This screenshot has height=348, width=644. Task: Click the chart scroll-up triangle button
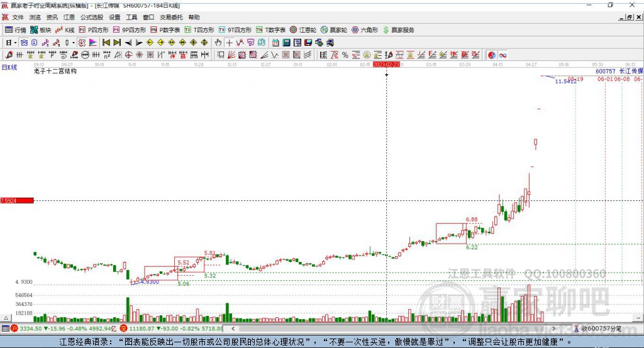pos(6,318)
